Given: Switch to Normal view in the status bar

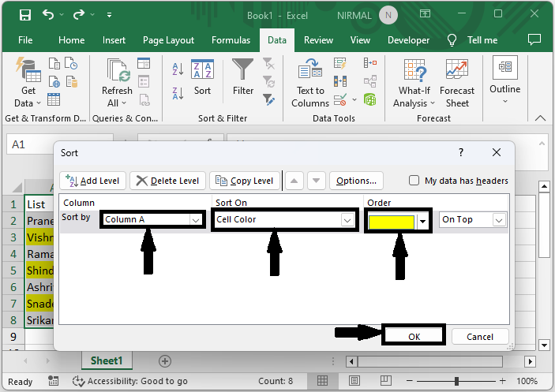Looking at the screenshot, I should click(x=322, y=381).
